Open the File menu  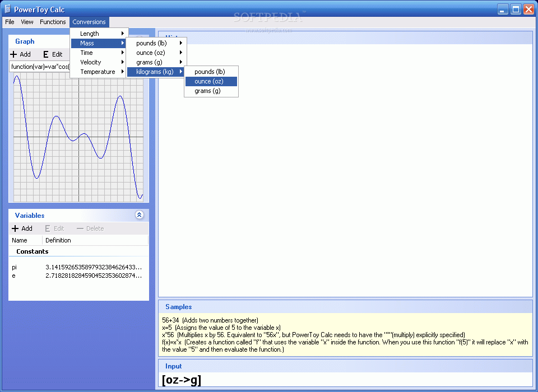click(x=10, y=22)
